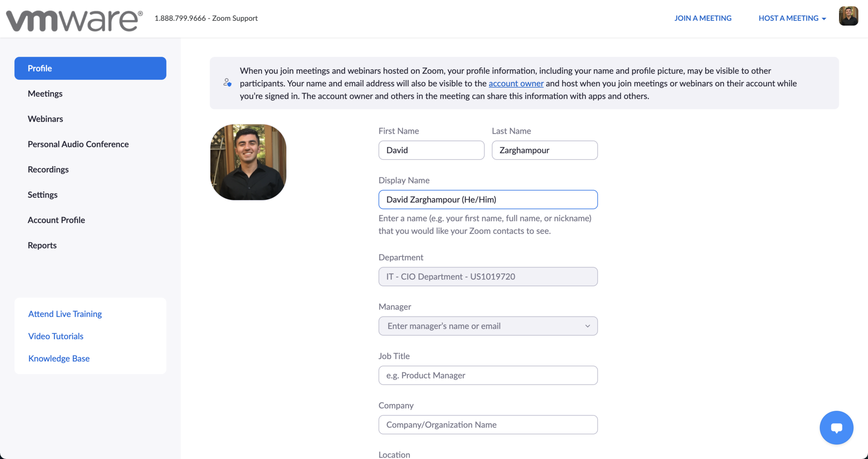Screen dimensions: 868x459
Task: Go to Meetings in sidebar
Action: [45, 94]
